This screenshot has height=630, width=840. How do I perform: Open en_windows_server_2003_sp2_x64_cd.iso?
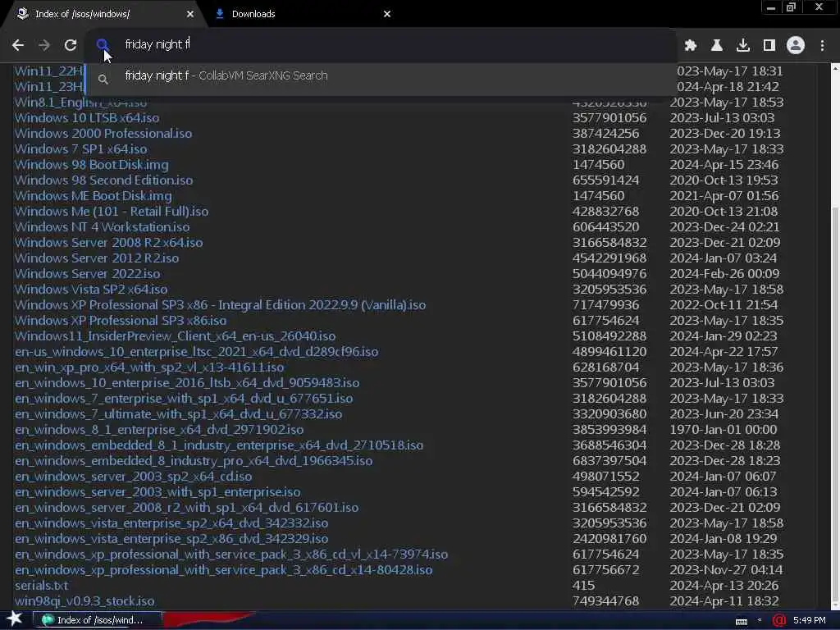(x=134, y=476)
